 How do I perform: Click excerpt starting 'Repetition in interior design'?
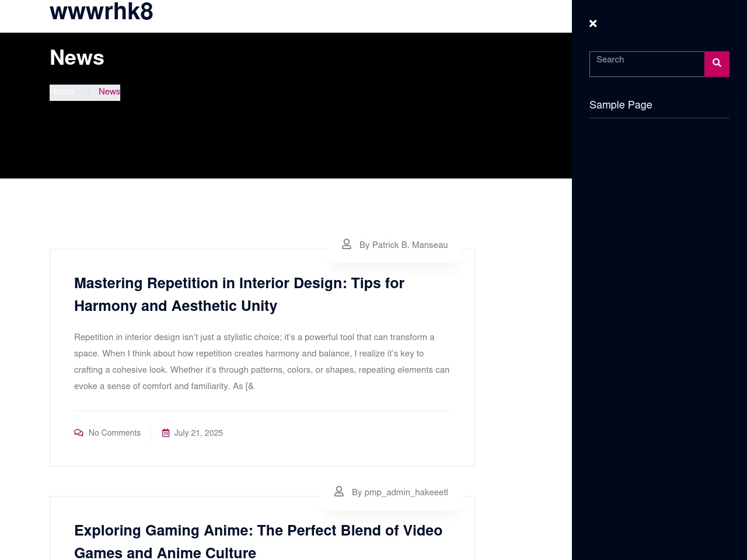[x=262, y=362]
